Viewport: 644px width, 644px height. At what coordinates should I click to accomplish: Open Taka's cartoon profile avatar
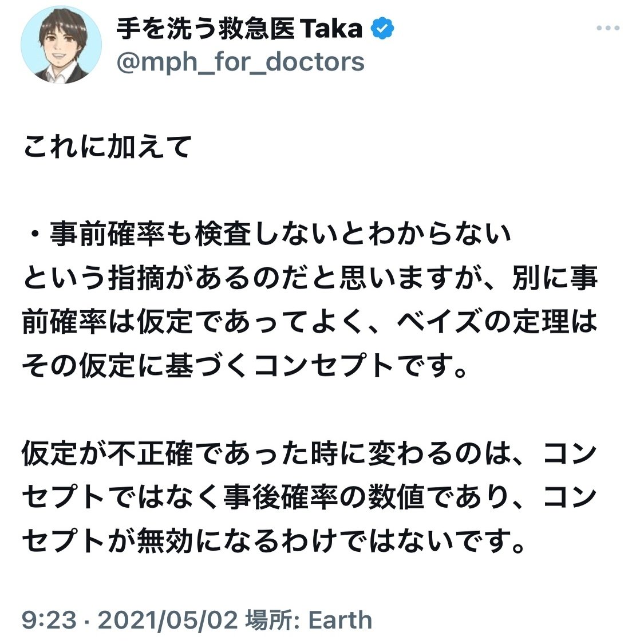[x=61, y=44]
